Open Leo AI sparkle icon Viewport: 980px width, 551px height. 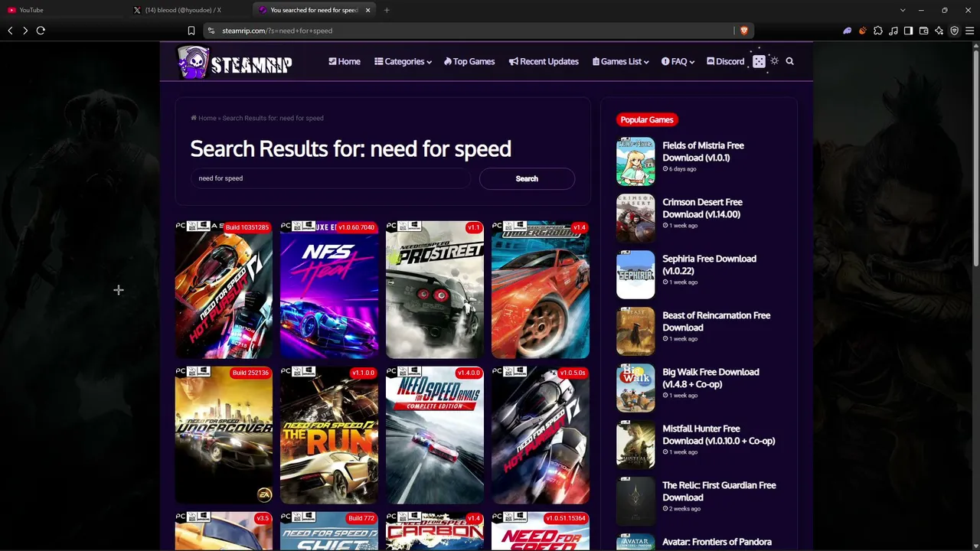(x=939, y=31)
